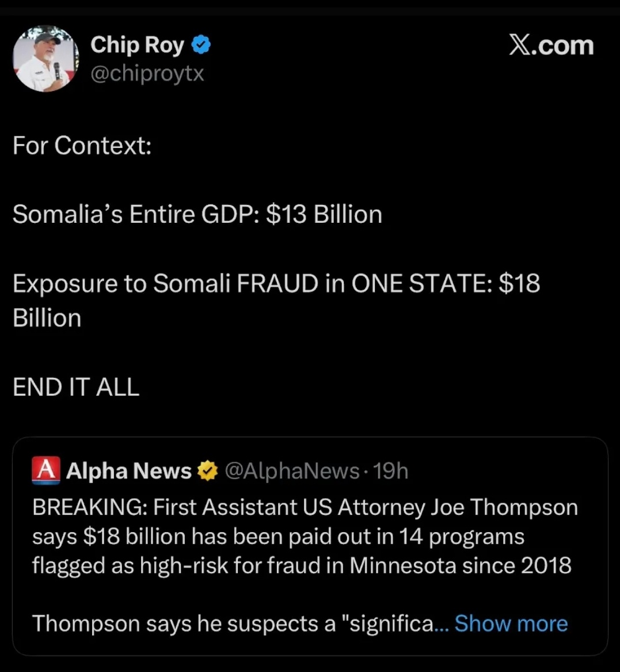Select the "Somalia's Entire GDP: $13 Billion" line
Screen dimensions: 620x672
(197, 214)
